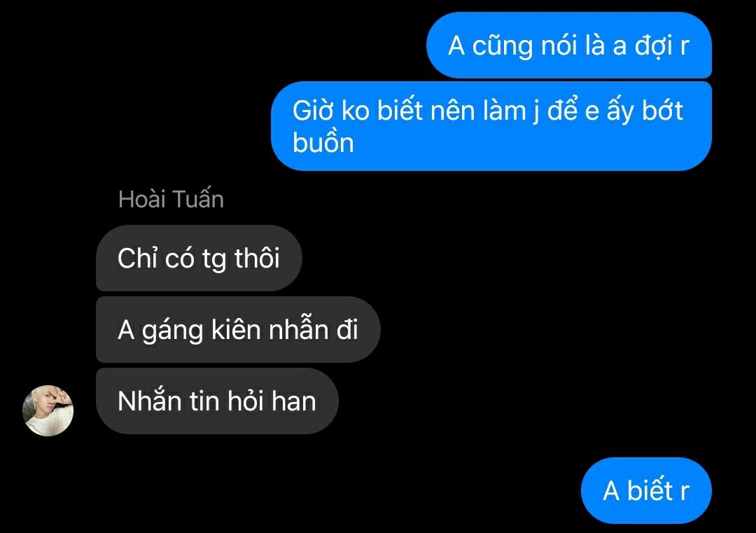Select the last blue bubble "A biết r"

point(646,490)
